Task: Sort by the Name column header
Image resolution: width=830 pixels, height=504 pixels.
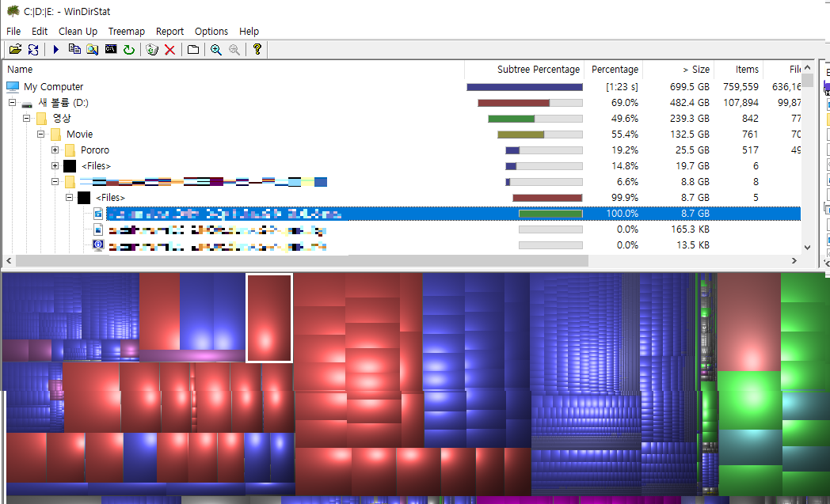Action: coord(234,70)
